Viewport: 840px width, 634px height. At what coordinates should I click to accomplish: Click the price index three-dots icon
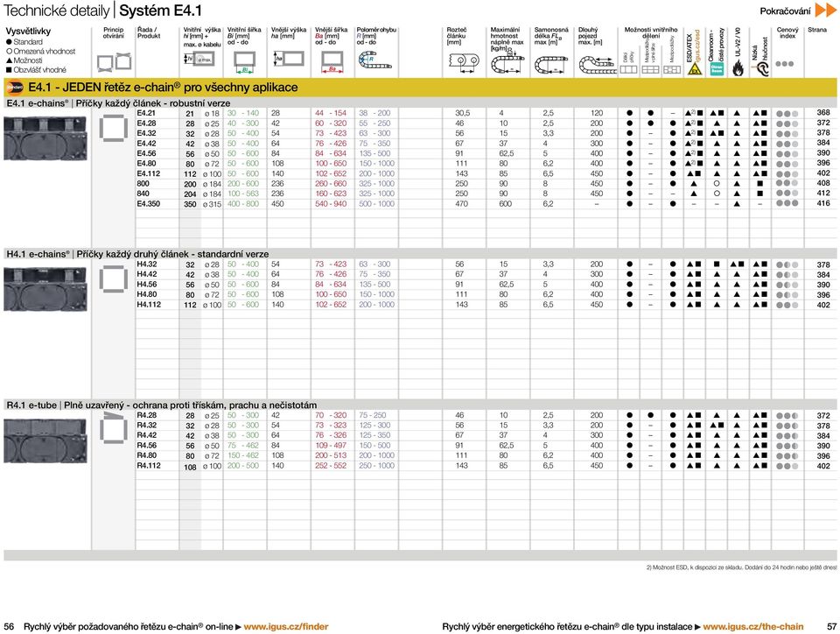784,64
